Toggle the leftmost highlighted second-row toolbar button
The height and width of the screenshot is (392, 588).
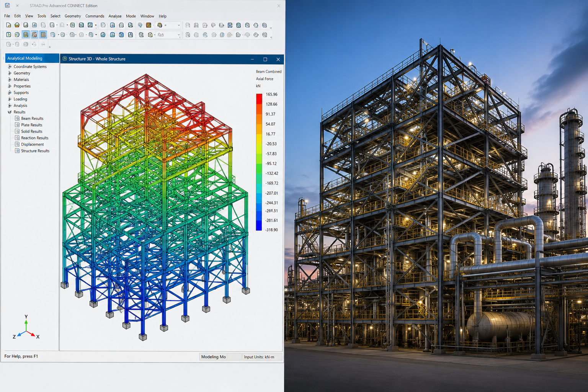tap(26, 34)
